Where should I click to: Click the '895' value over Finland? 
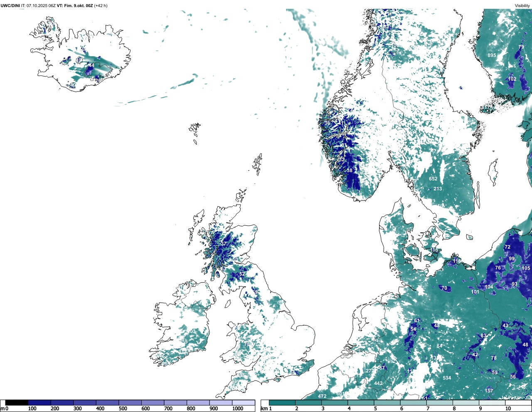[492, 55]
